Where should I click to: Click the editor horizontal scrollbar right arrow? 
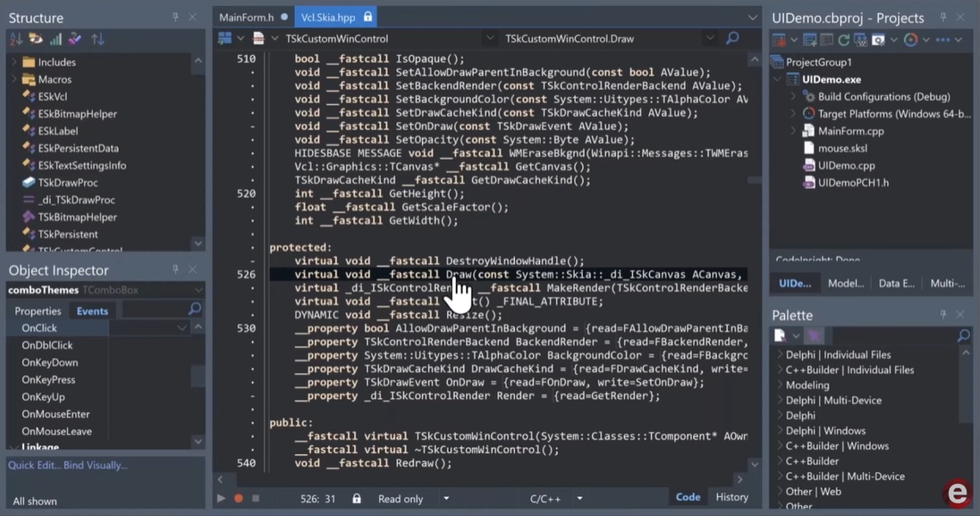click(739, 479)
